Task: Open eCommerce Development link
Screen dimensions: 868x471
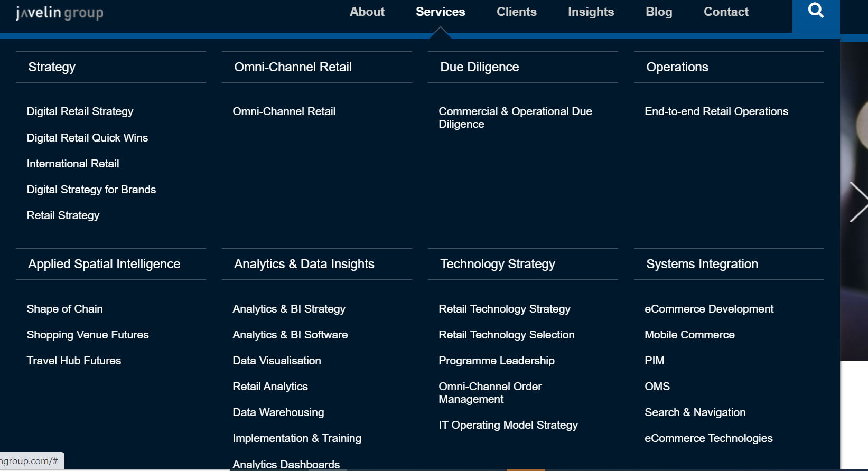Action: [x=708, y=309]
